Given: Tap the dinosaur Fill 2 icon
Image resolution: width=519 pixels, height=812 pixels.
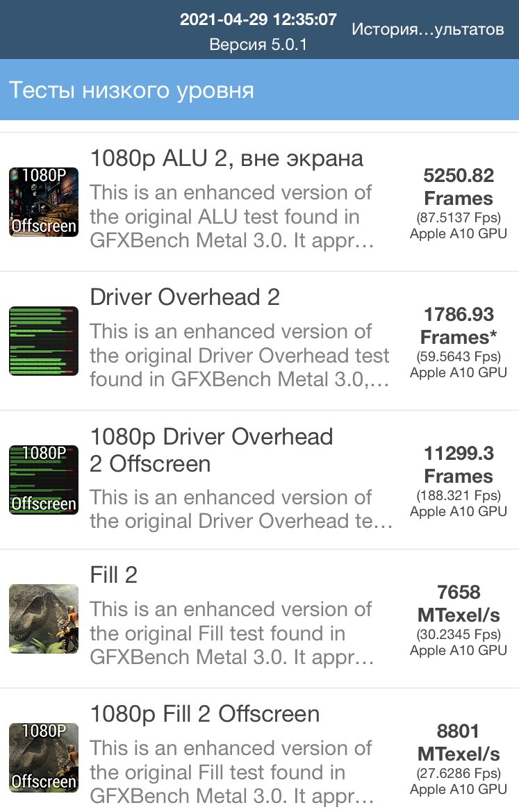Looking at the screenshot, I should [x=44, y=619].
